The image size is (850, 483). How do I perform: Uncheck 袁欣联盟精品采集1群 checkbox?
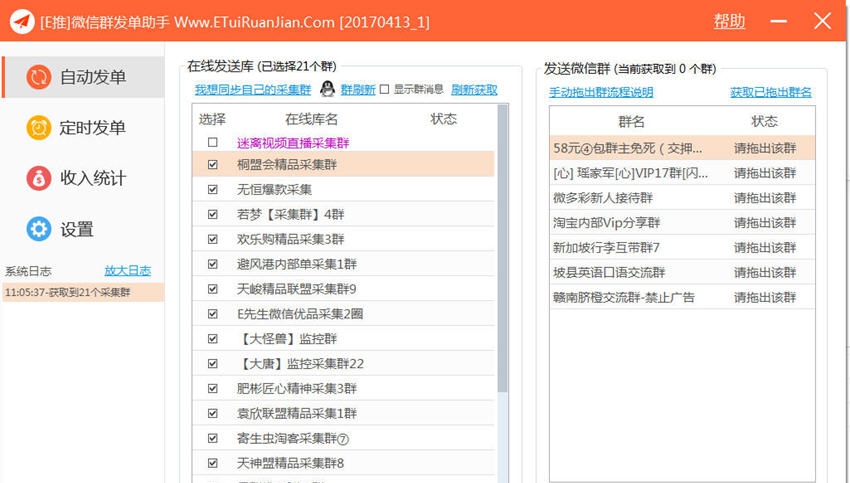coord(212,414)
